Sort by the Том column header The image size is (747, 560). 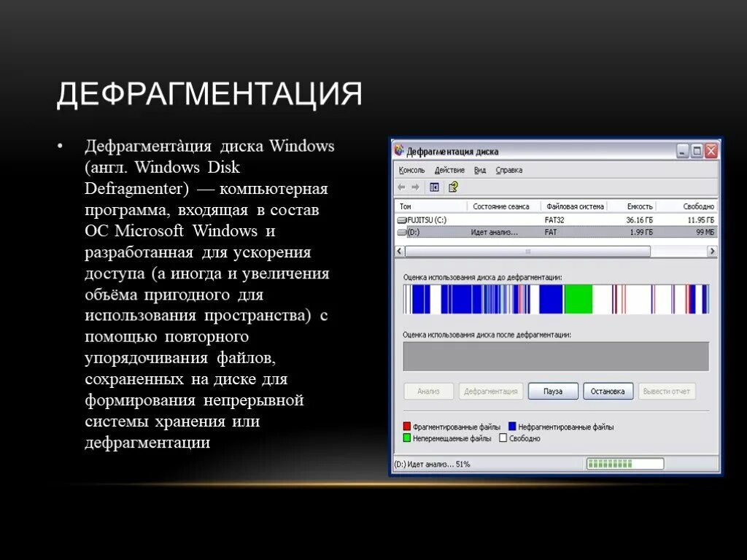tap(430, 206)
